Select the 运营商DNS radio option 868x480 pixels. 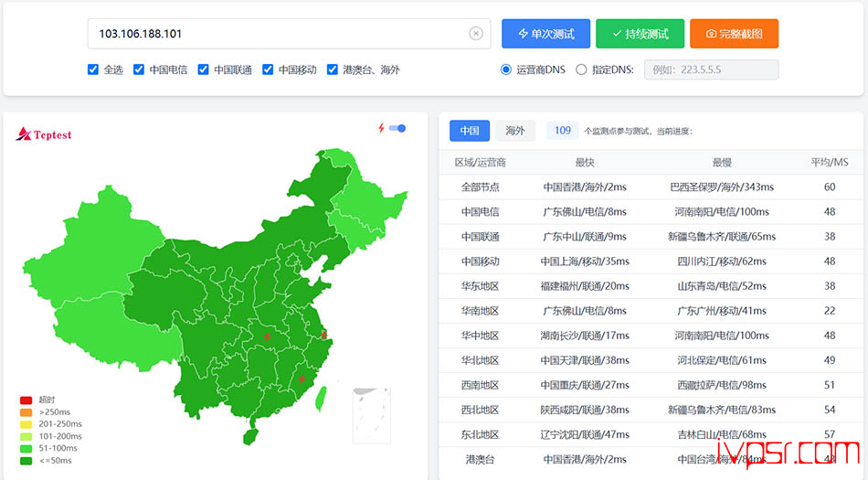[506, 69]
